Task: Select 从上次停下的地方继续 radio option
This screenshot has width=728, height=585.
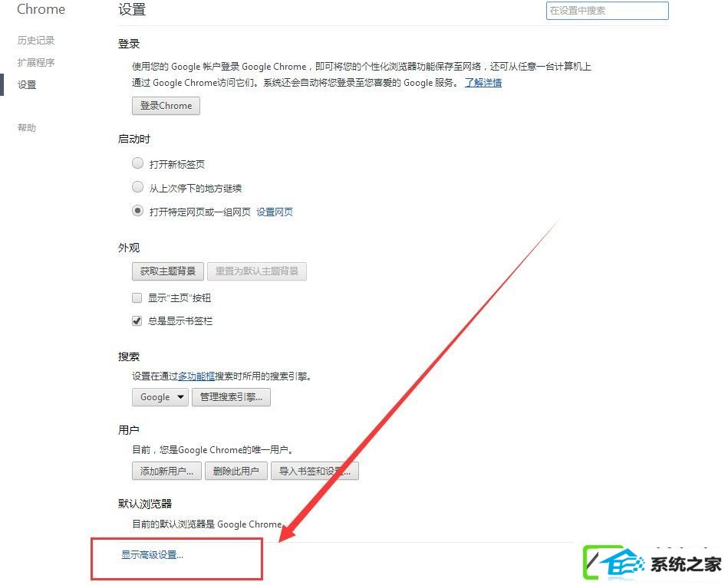Action: [137, 187]
